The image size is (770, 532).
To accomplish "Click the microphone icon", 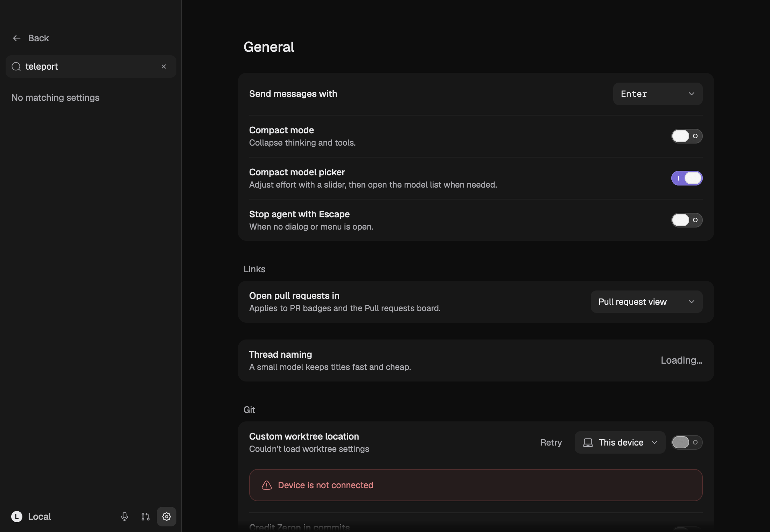I will point(125,517).
